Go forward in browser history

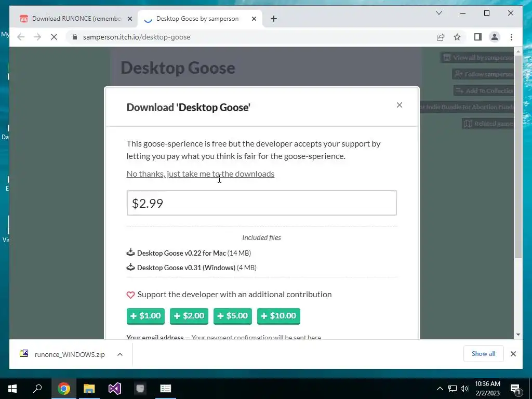[37, 37]
